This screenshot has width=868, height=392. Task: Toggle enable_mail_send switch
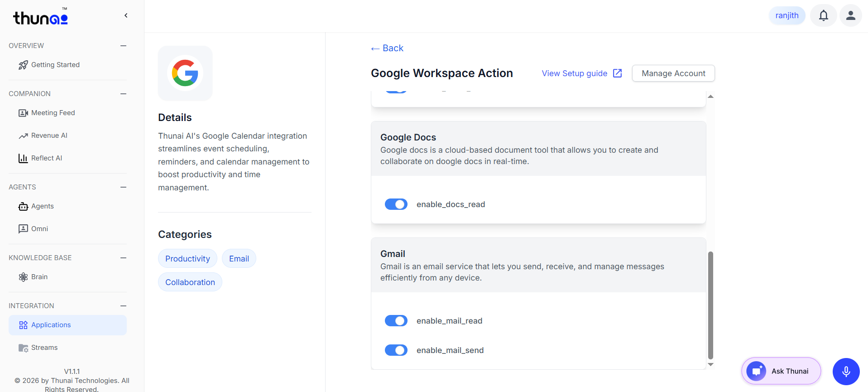396,350
